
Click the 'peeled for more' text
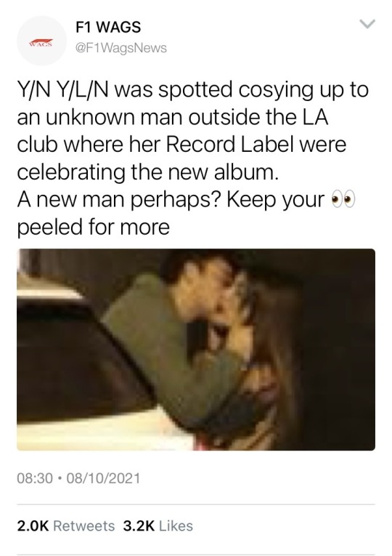click(94, 227)
